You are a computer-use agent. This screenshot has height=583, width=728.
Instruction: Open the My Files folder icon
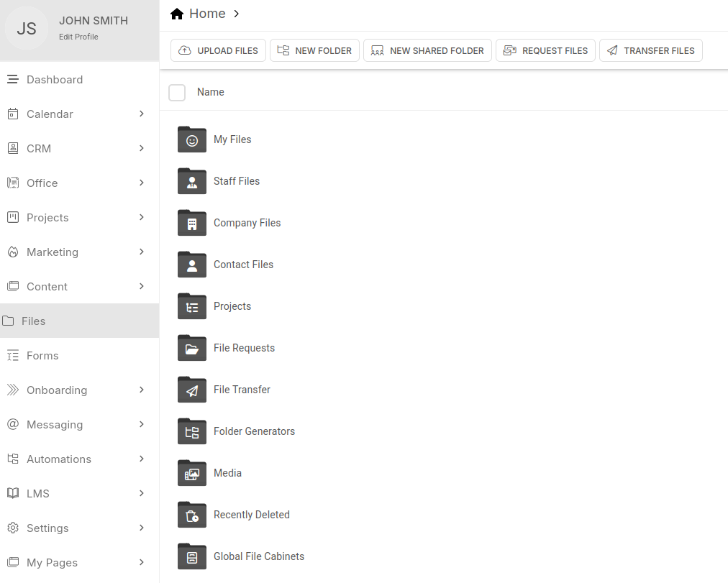[x=191, y=140]
